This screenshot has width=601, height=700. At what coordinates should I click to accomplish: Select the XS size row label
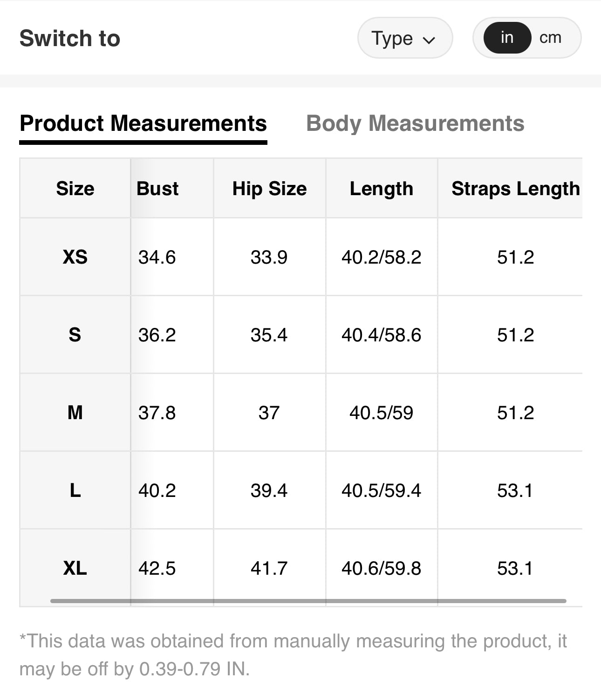pos(75,257)
